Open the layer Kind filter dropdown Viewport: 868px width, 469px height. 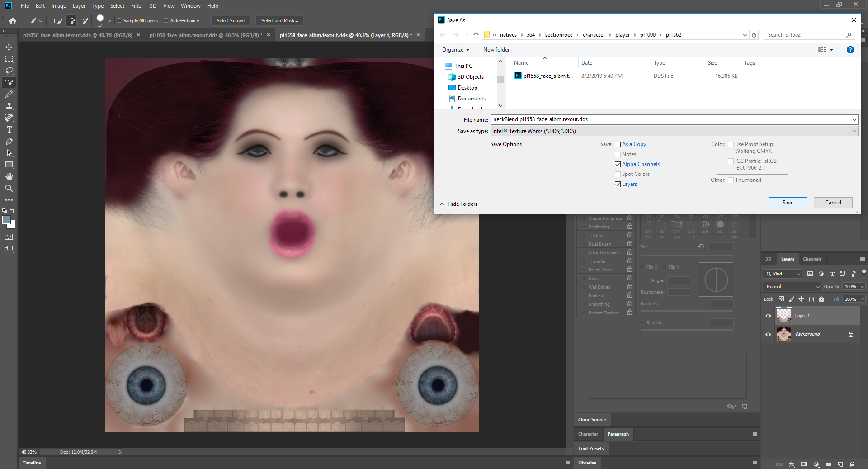pyautogui.click(x=783, y=274)
